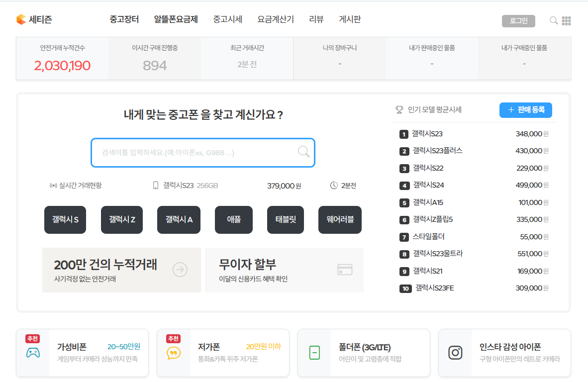The width and height of the screenshot is (588, 382).
Task: Select the 애플 category button
Action: tap(233, 219)
